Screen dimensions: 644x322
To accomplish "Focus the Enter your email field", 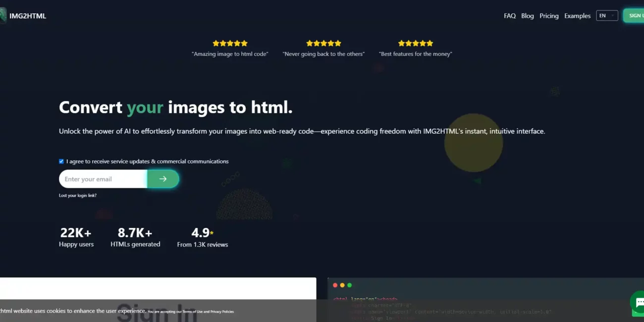I will click(x=103, y=179).
